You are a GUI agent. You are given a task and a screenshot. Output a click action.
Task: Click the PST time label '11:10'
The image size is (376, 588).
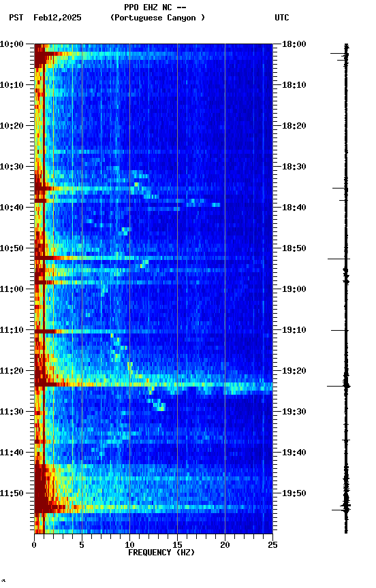coord(12,330)
